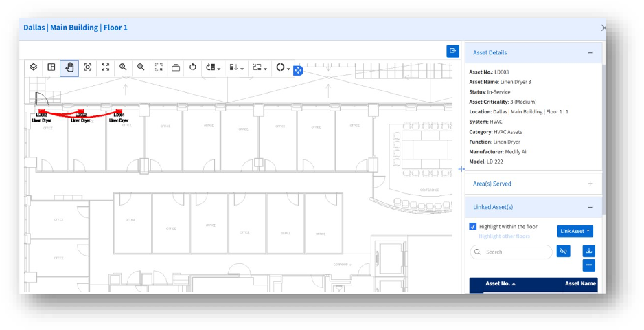Click the unlink asset icon button
This screenshot has width=644, height=330.
coord(563,252)
